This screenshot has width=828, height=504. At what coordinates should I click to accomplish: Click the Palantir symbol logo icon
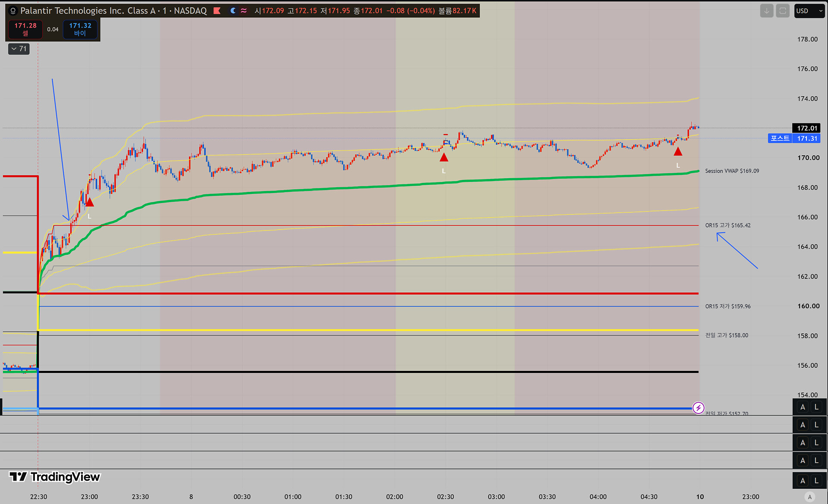pyautogui.click(x=13, y=11)
